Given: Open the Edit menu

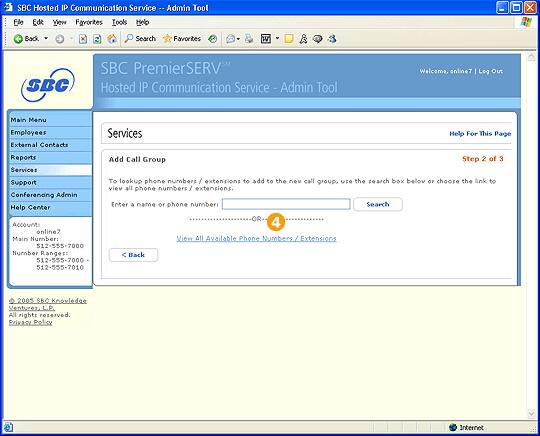Looking at the screenshot, I should [x=38, y=22].
